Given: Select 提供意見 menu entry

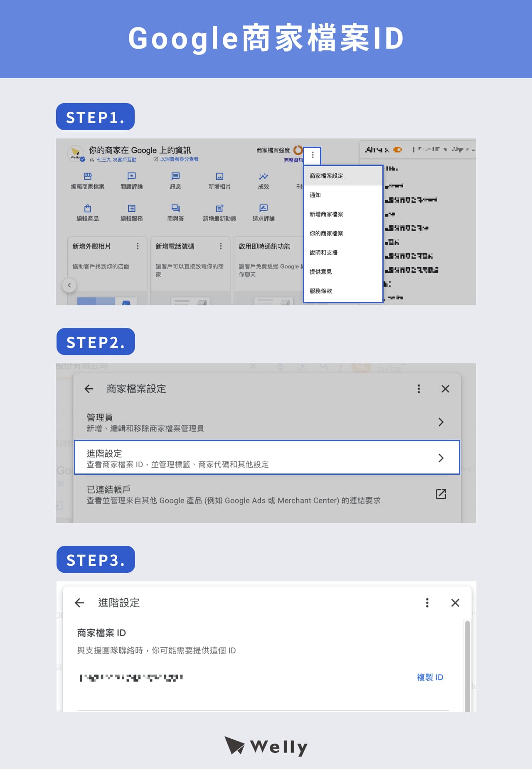Looking at the screenshot, I should coord(343,271).
